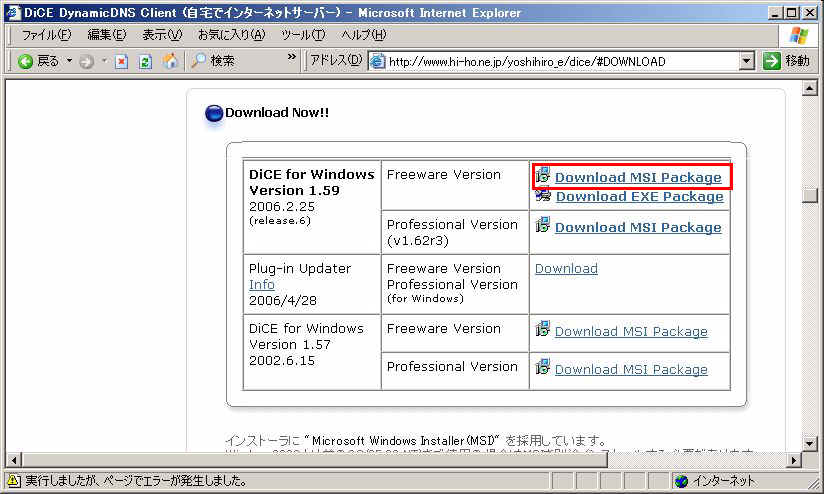
Task: Click the green Go arrow icon
Action: coord(771,61)
